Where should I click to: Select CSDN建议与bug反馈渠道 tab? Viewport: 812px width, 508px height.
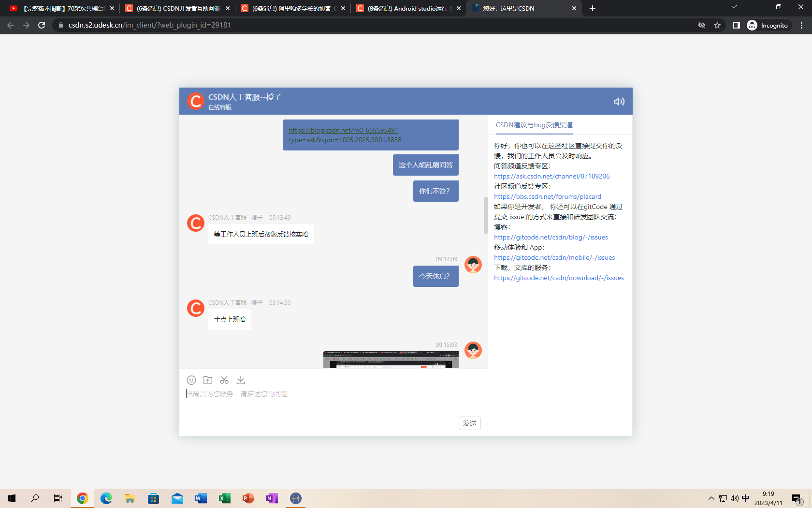[534, 125]
